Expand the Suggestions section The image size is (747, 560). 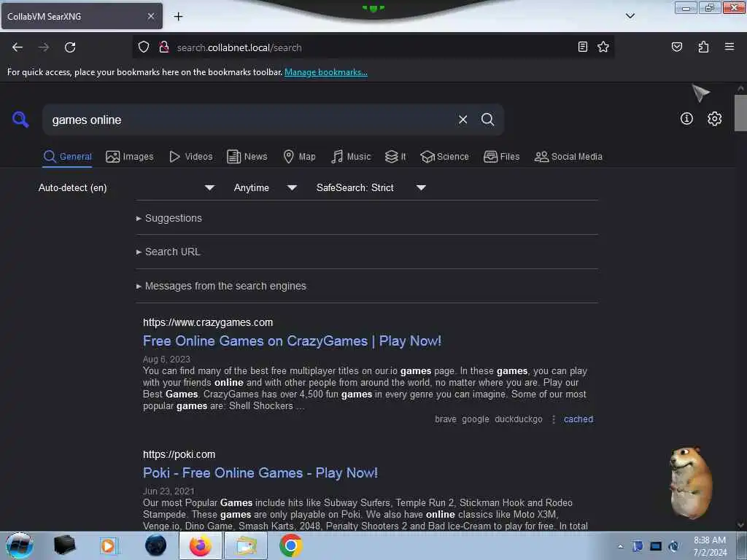click(x=169, y=218)
